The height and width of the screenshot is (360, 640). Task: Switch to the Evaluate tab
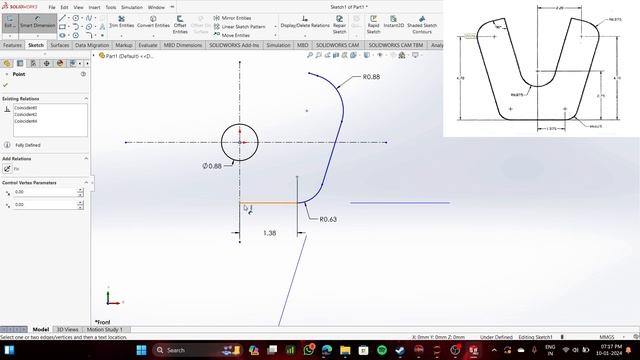pyautogui.click(x=148, y=45)
